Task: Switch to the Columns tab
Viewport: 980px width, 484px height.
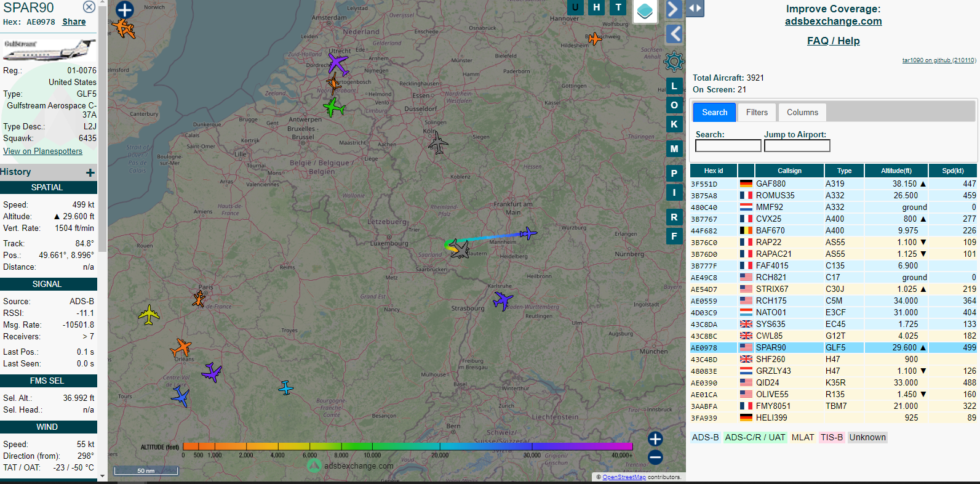Action: pyautogui.click(x=802, y=113)
